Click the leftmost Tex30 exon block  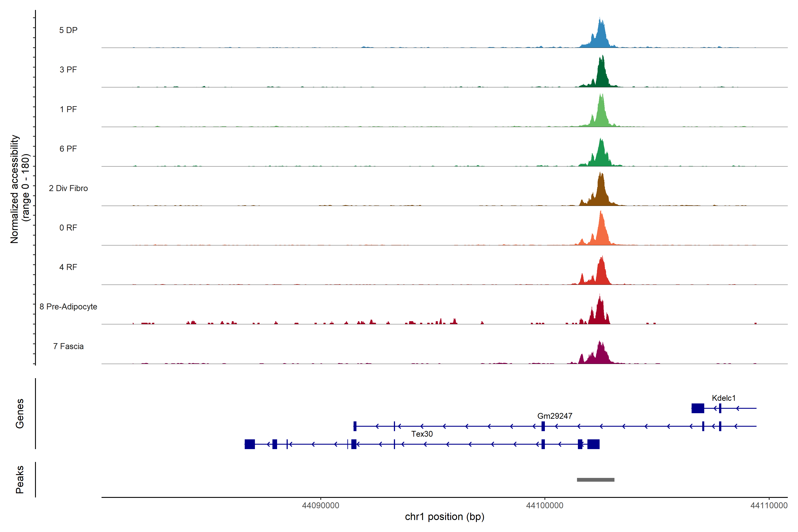click(250, 444)
